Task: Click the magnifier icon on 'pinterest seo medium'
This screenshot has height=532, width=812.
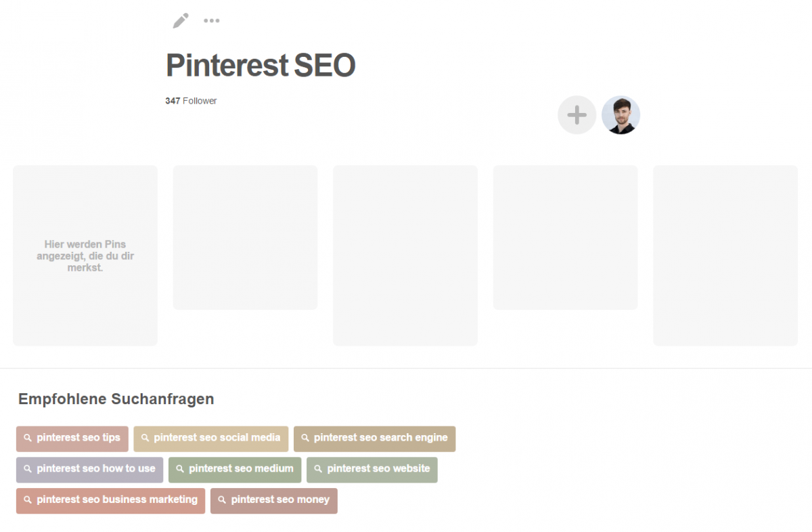Action: [x=180, y=469]
